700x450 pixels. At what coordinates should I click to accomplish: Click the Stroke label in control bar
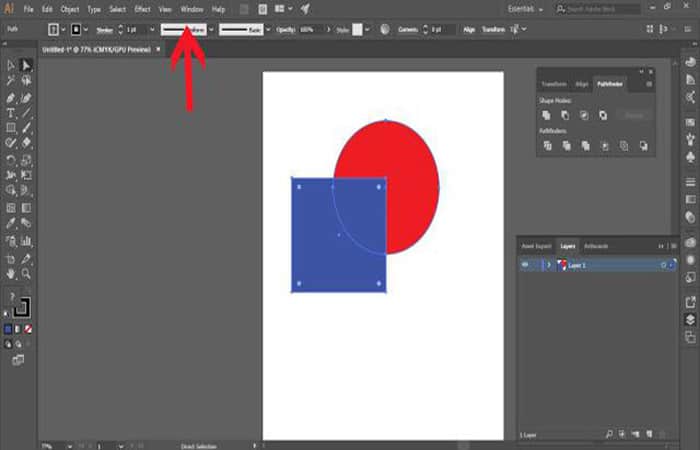[x=104, y=30]
